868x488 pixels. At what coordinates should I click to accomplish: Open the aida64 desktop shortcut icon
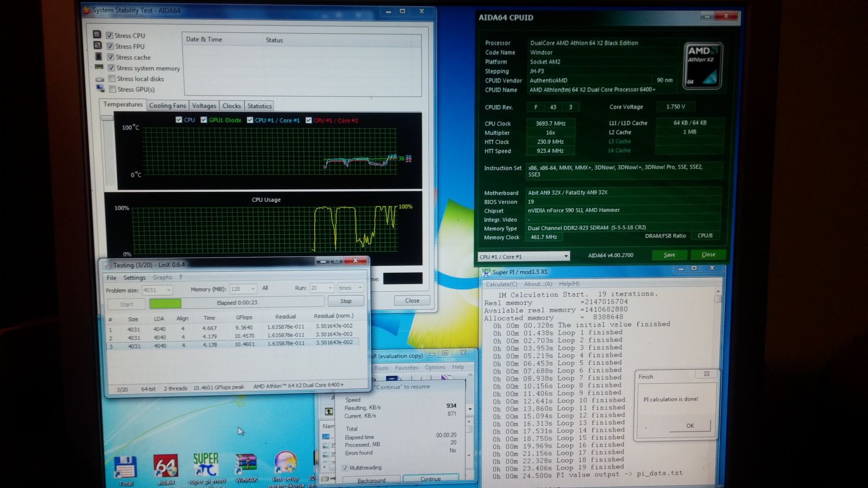coord(166,466)
